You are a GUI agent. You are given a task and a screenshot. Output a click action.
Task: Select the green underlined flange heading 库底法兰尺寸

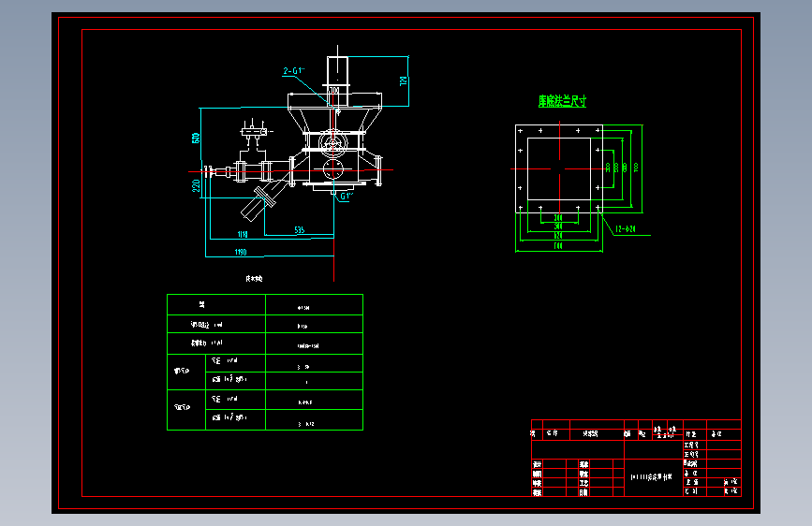coord(562,101)
